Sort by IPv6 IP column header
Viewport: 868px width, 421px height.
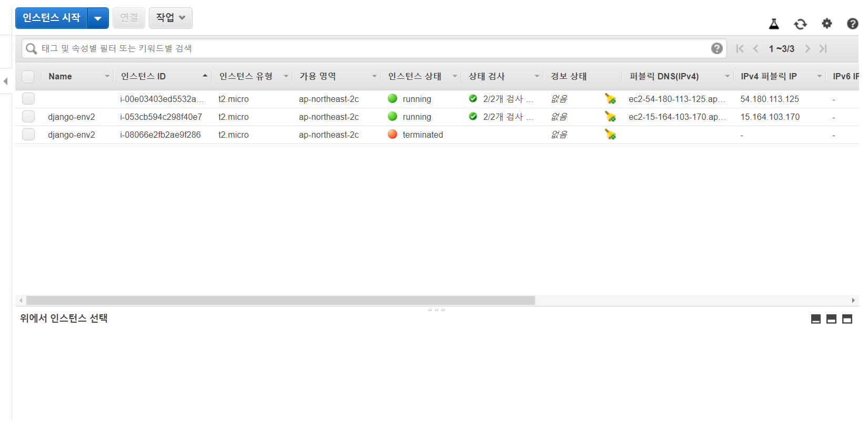(x=845, y=76)
